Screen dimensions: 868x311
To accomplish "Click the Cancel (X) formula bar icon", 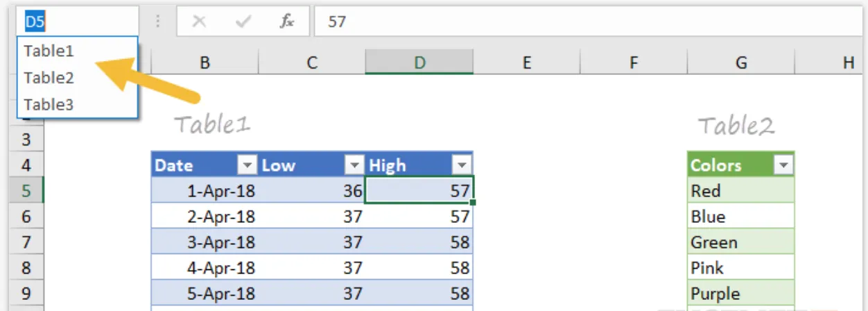I will (x=200, y=22).
